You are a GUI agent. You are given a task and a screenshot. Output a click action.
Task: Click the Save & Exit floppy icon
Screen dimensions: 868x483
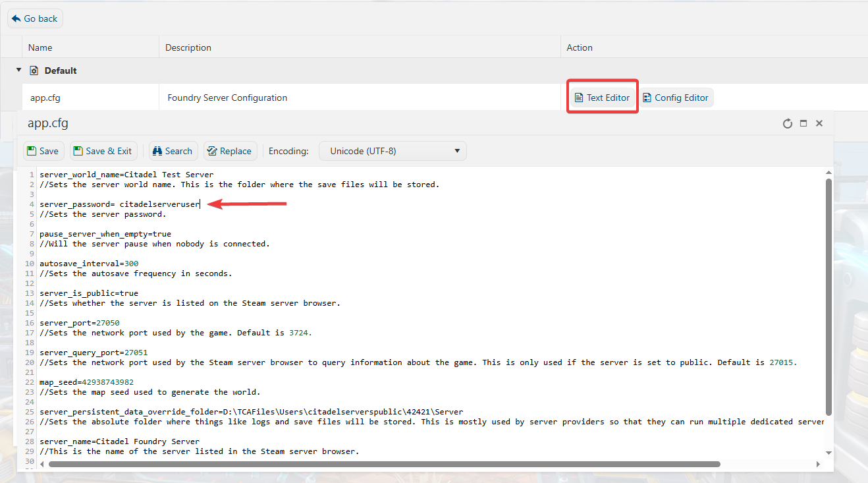78,151
